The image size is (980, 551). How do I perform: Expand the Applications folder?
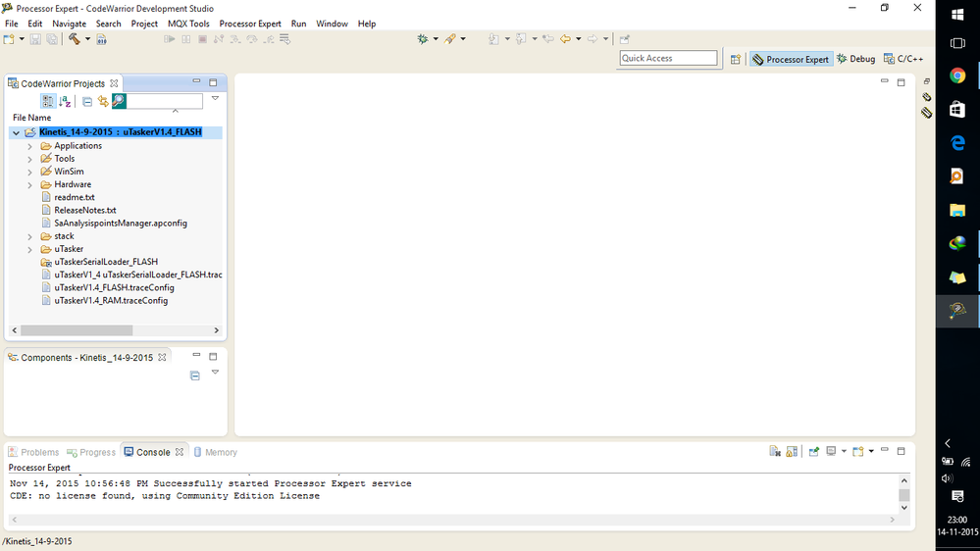(x=29, y=146)
